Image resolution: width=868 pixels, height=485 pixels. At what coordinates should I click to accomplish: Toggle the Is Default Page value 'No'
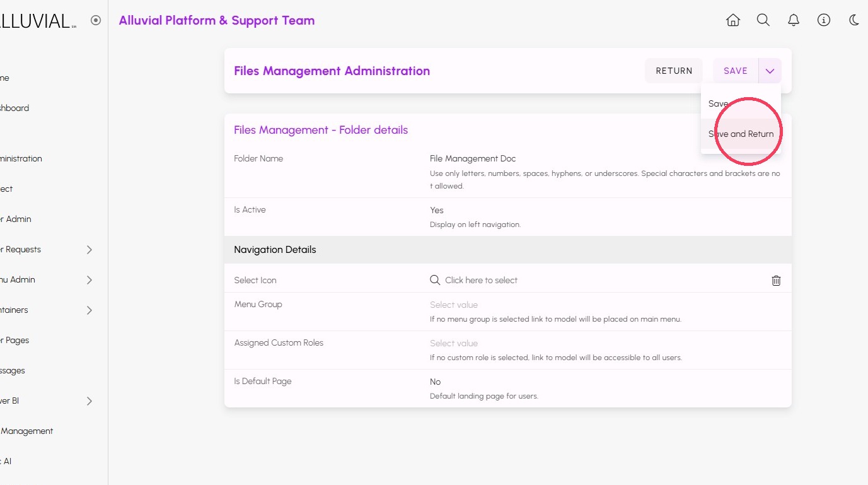(436, 382)
